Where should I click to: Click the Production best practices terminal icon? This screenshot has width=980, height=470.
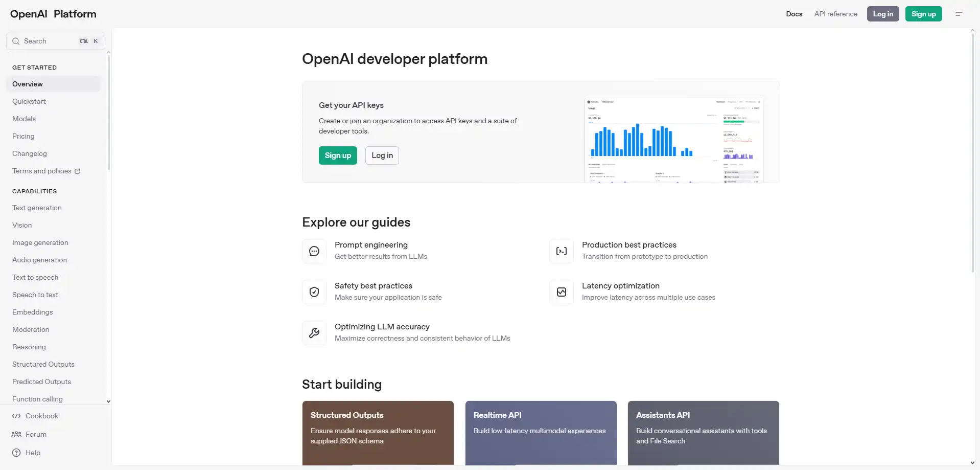pyautogui.click(x=562, y=251)
